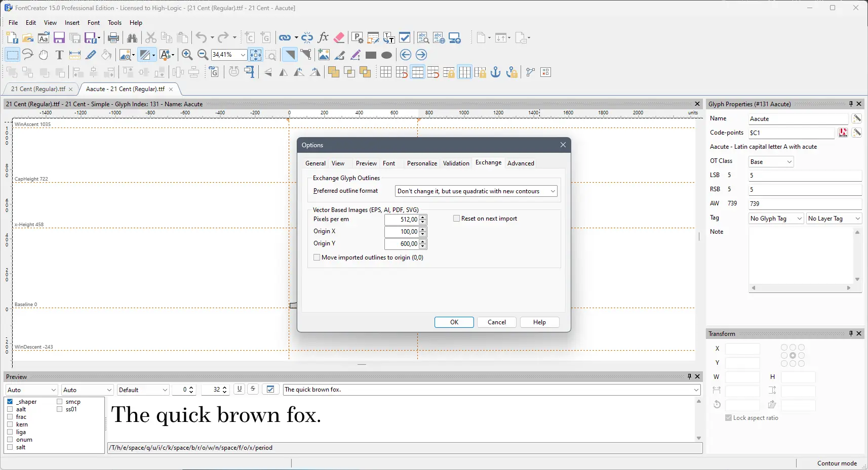Viewport: 868px width, 470px height.
Task: Click the New Font icon
Action: pyautogui.click(x=12, y=38)
